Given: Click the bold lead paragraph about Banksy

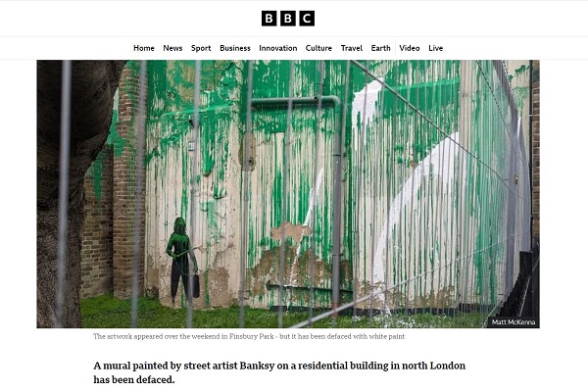Looking at the screenshot, I should tap(279, 372).
